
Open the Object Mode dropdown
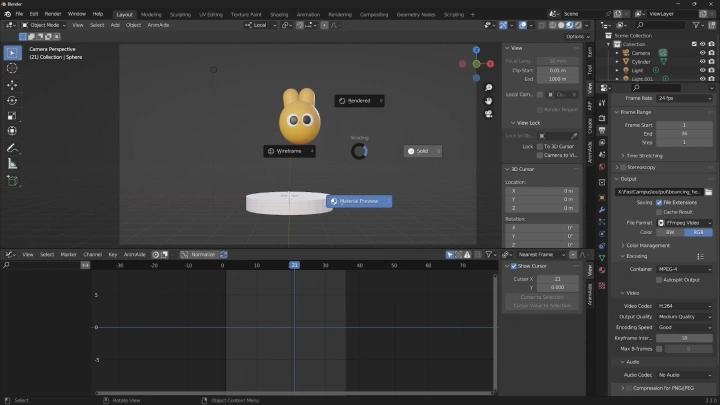pyautogui.click(x=44, y=25)
